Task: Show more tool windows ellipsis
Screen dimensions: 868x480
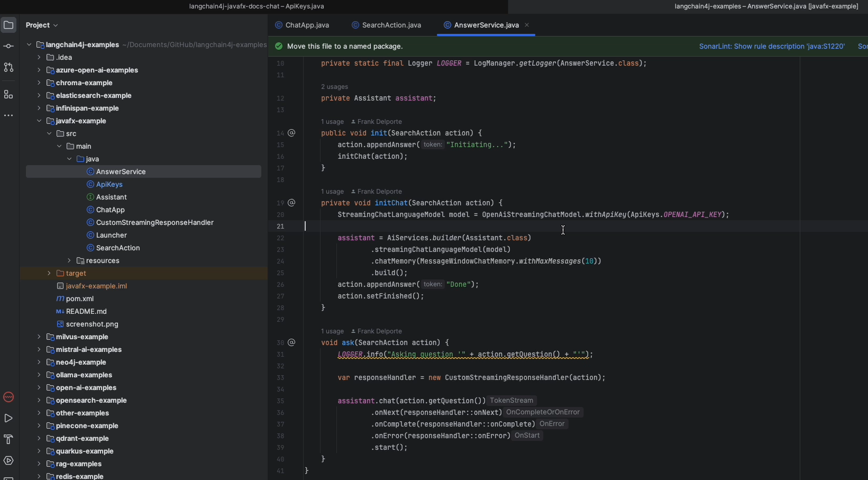Action: pos(8,115)
